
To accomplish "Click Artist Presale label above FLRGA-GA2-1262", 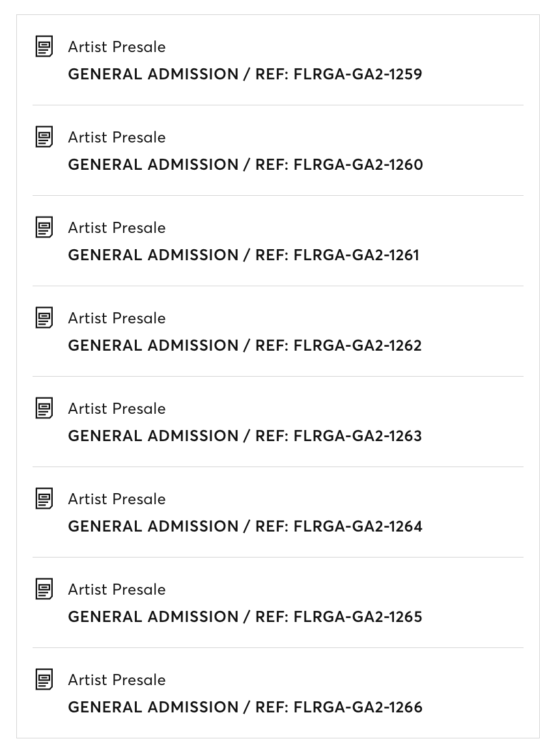I will coord(117,318).
